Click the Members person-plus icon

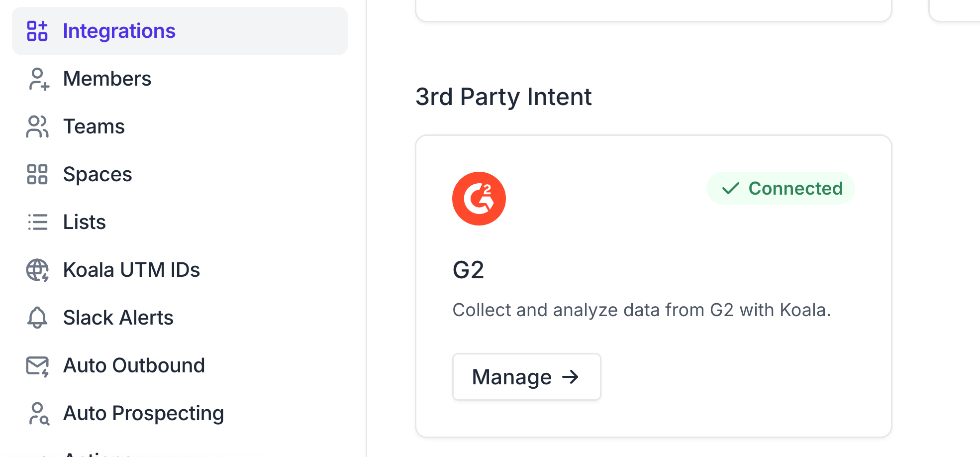click(x=38, y=79)
